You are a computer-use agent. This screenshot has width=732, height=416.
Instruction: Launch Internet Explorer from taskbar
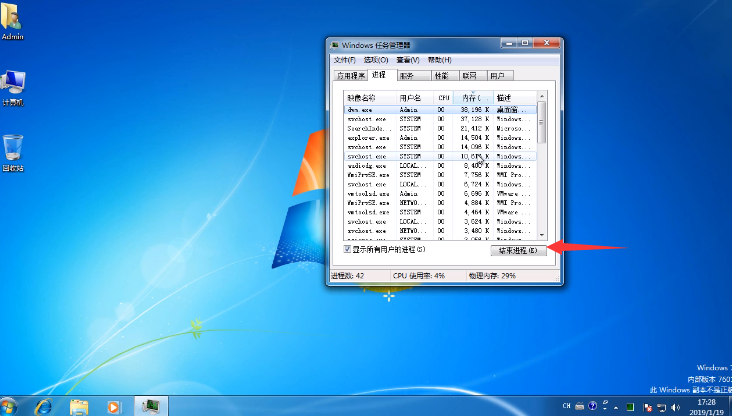coord(44,407)
